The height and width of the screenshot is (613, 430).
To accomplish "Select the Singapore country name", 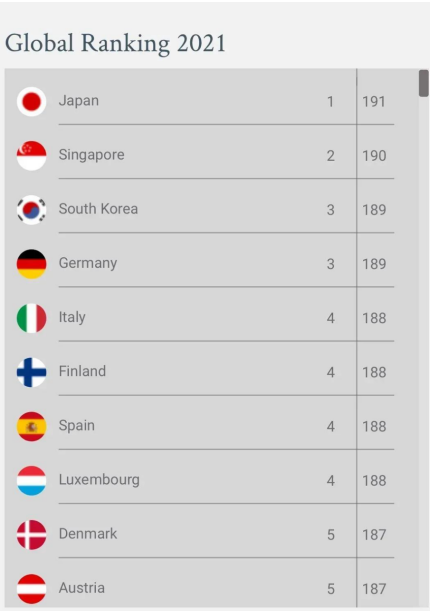I will [91, 155].
